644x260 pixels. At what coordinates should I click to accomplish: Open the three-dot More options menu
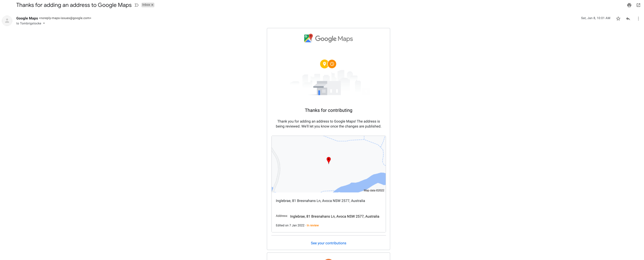(x=638, y=19)
